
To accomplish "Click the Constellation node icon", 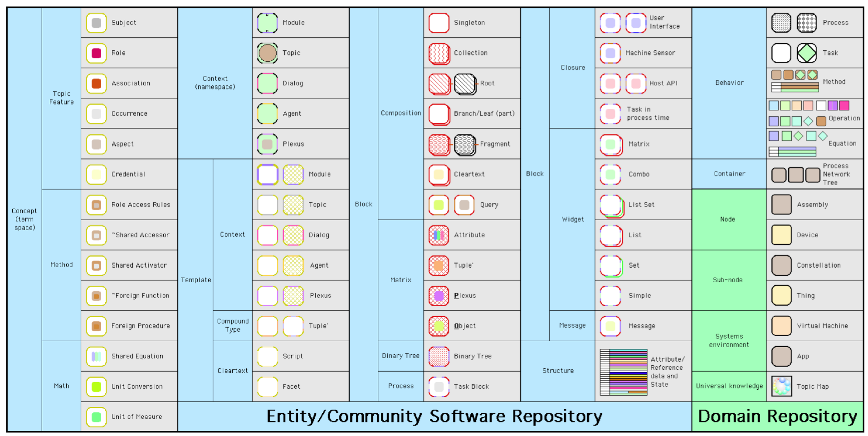I will (x=781, y=265).
